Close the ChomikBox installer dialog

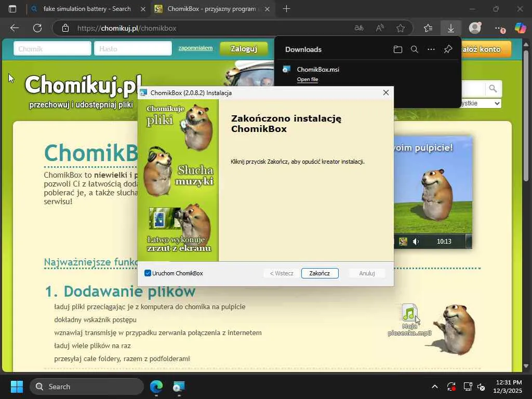click(386, 92)
